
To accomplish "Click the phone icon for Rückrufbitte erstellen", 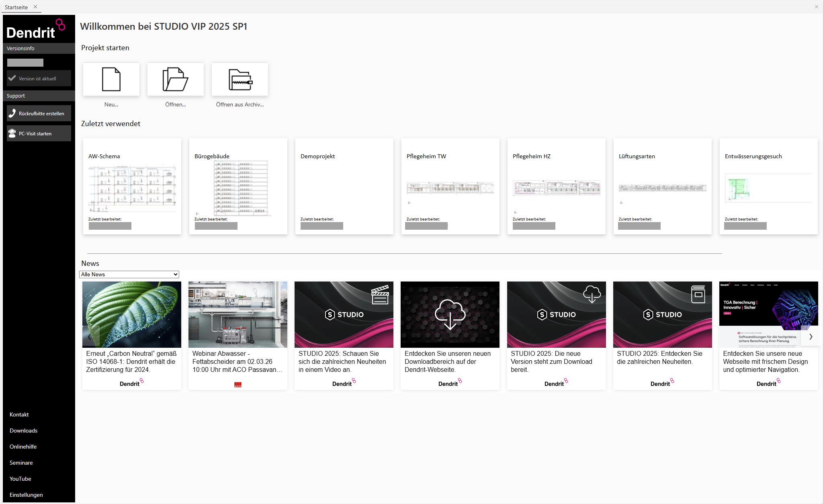I will click(x=12, y=113).
